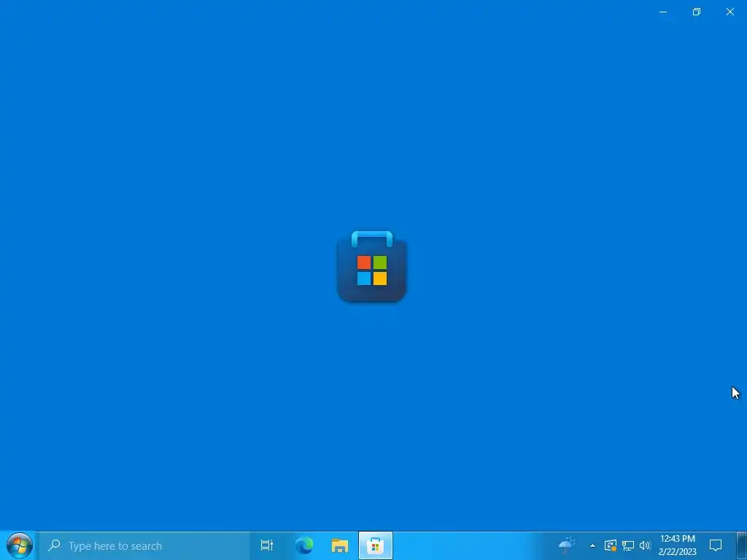
Task: Click the Show desktop strip
Action: pyautogui.click(x=742, y=545)
